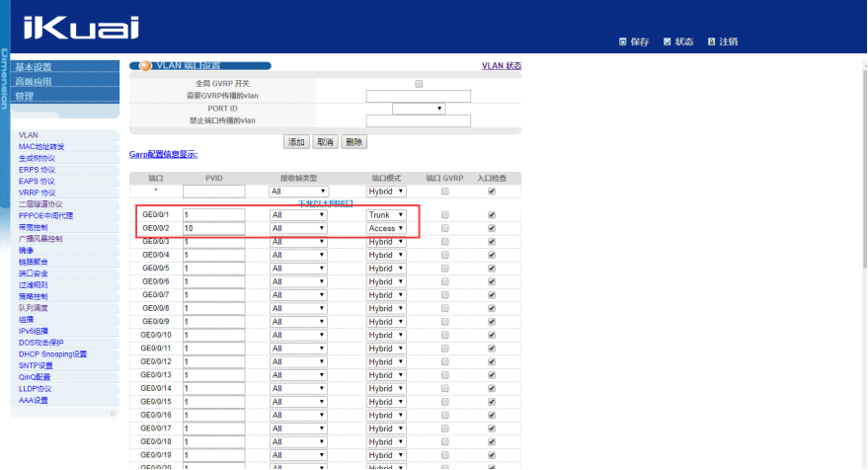Click the 注销 logout icon in header
Screen dimensions: 868x470
coord(711,41)
